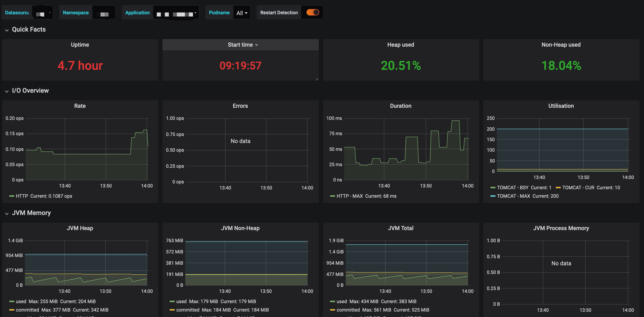Image resolution: width=644 pixels, height=317 pixels.
Task: Toggle the Restart Detection switch
Action: click(313, 12)
